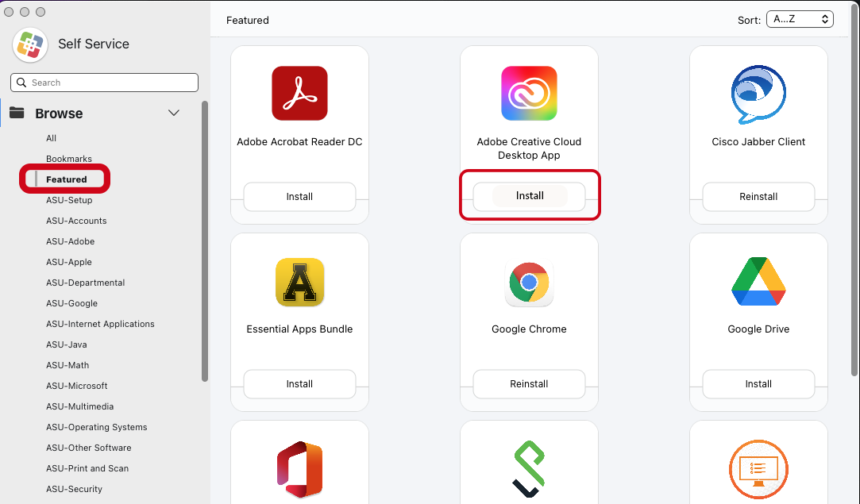Install Google Drive
Screen dimensions: 860x504
pyautogui.click(x=758, y=384)
